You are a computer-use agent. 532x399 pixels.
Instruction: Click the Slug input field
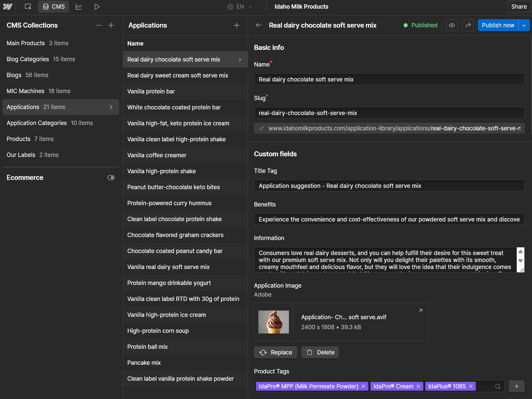(389, 113)
